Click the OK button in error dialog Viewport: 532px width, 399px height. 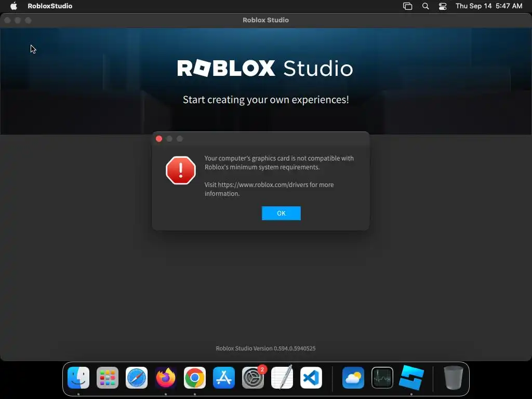coord(281,213)
